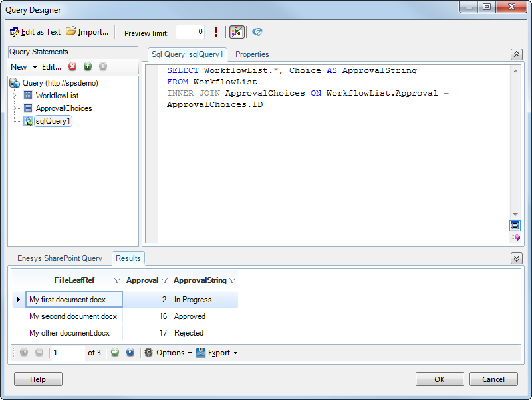Image resolution: width=532 pixels, height=400 pixels.
Task: Switch to the Enesys SharePoint Query tab
Action: point(60,258)
